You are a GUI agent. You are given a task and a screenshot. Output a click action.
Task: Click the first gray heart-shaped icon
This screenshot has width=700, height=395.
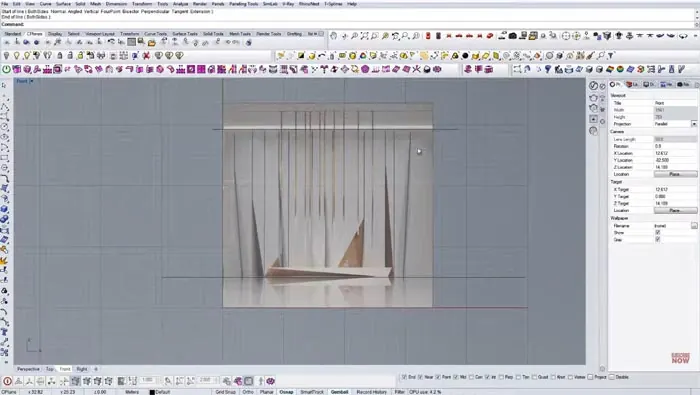[x=158, y=56]
